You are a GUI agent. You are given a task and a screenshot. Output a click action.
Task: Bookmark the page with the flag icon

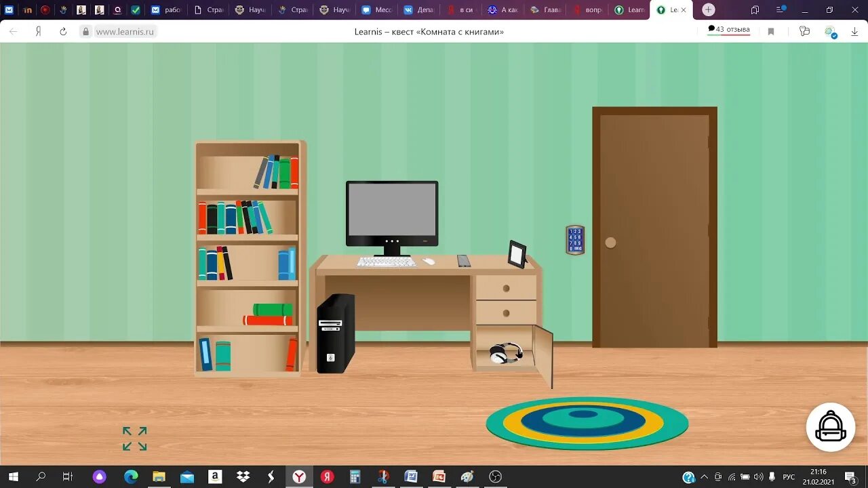pos(771,30)
